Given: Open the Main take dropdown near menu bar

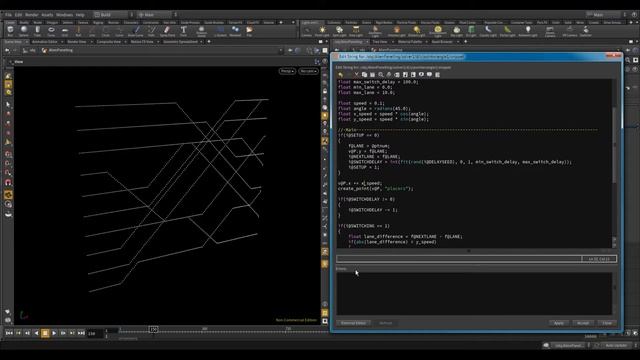Looking at the screenshot, I should pyautogui.click(x=154, y=15).
